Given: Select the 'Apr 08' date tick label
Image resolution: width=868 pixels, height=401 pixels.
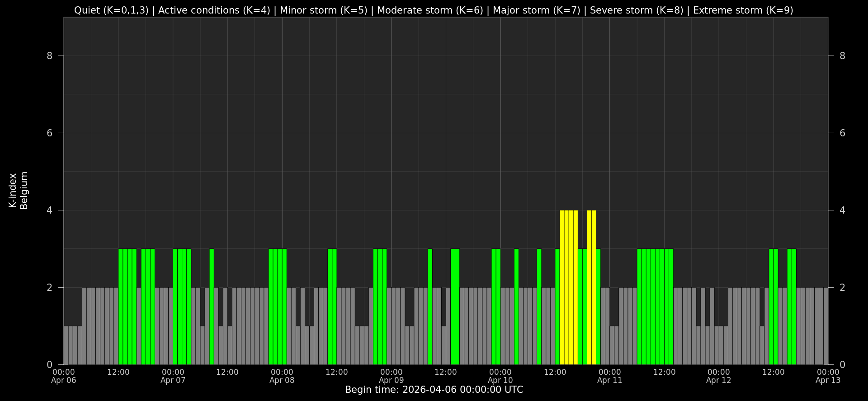Looking at the screenshot, I should point(282,380).
